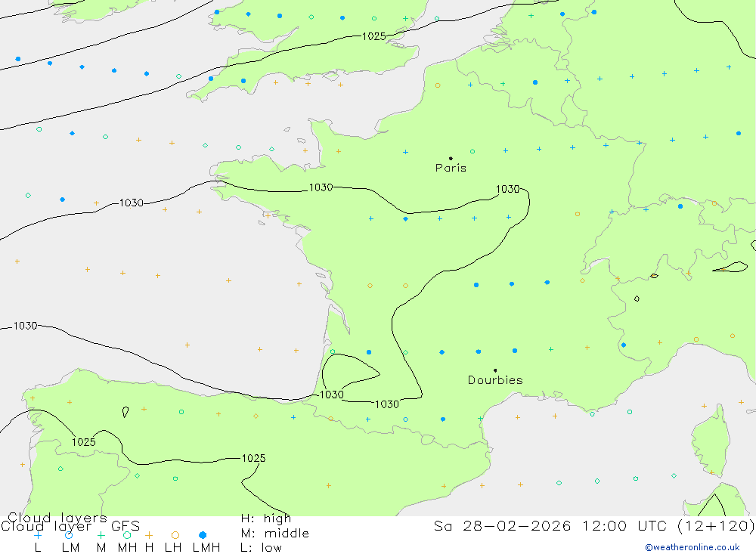Screen dimensions: 756x554
Task: Click the 'MH' legend label
Action: point(127,548)
